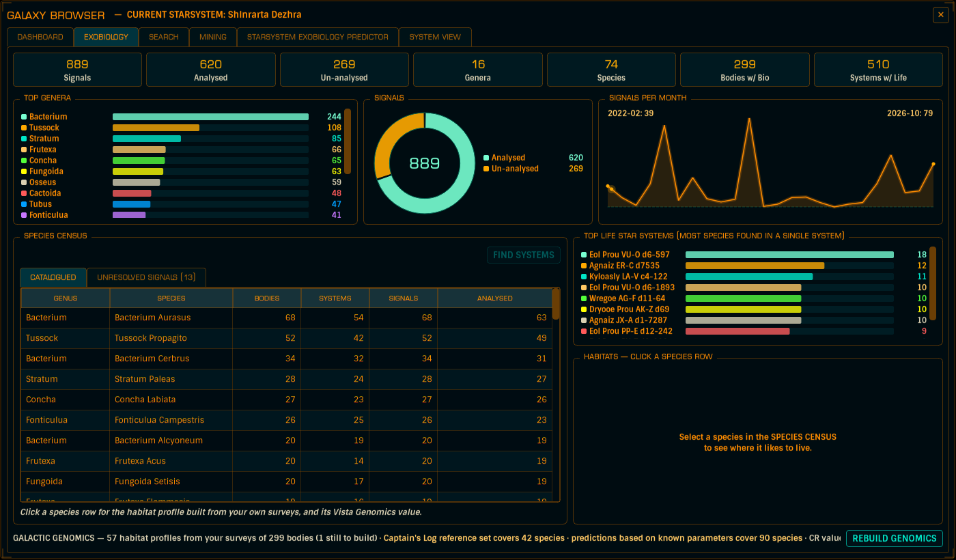Image resolution: width=956 pixels, height=560 pixels.
Task: Switch to Unresolved Signals (13) tab
Action: [146, 277]
